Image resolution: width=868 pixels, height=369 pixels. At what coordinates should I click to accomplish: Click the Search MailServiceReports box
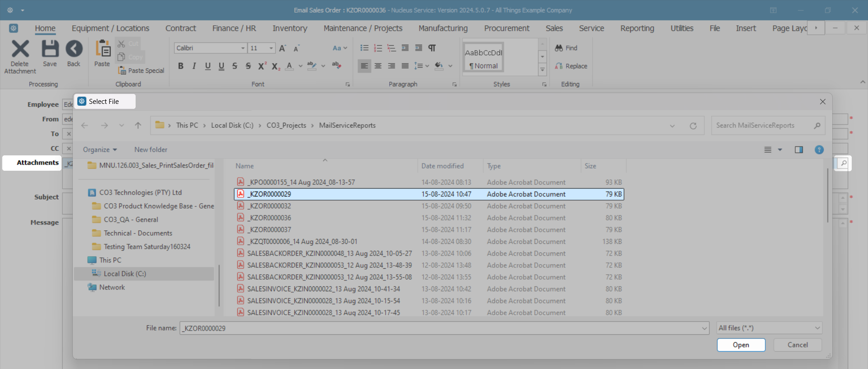pos(769,126)
